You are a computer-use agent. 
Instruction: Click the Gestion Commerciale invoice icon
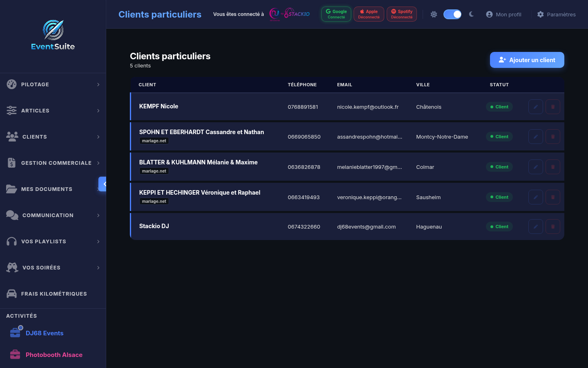point(11,163)
